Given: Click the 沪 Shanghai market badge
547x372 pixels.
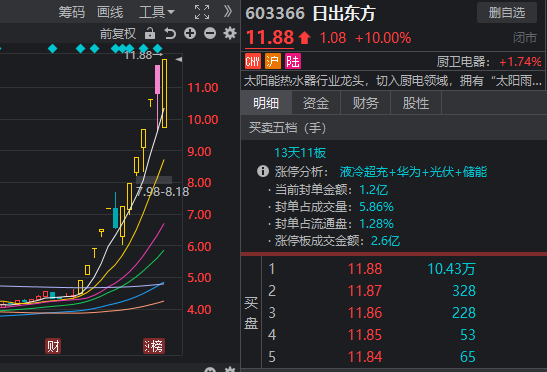Looking at the screenshot, I should pos(273,62).
